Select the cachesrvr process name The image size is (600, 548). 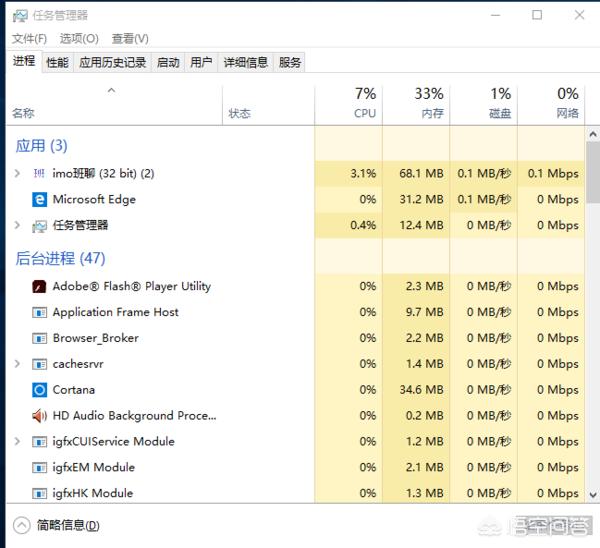pos(78,364)
